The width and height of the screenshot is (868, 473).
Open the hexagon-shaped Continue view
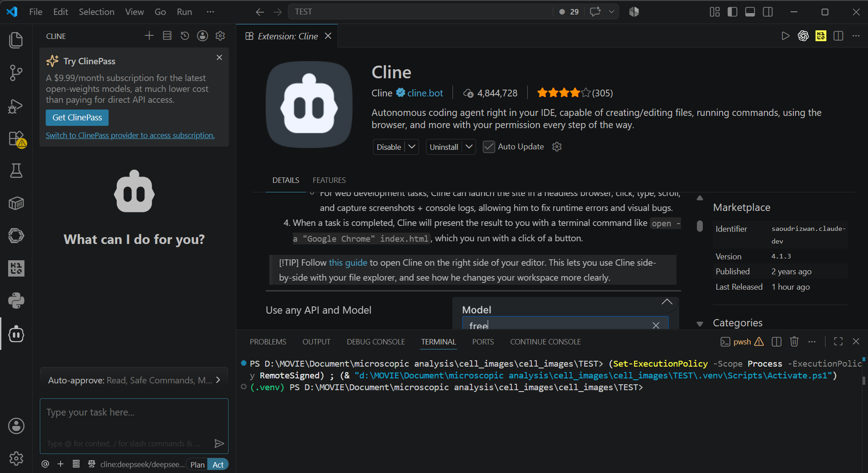point(16,235)
